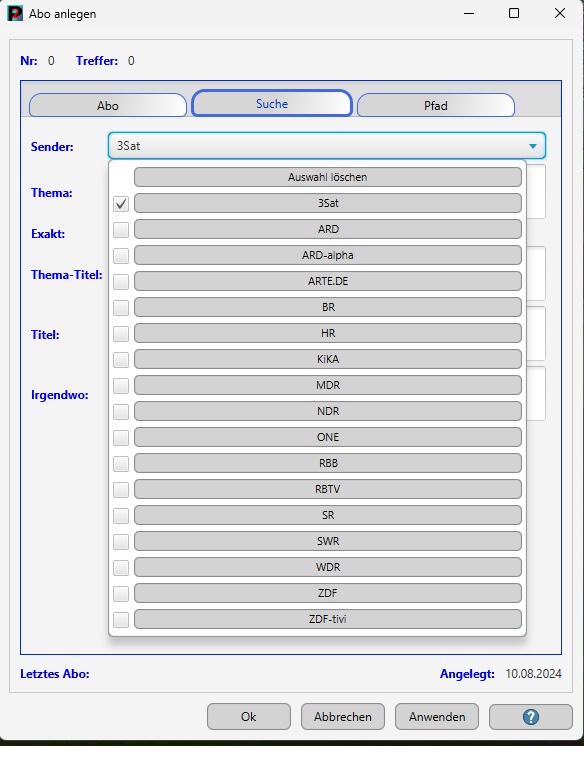Tick the SR checkbox

(121, 516)
